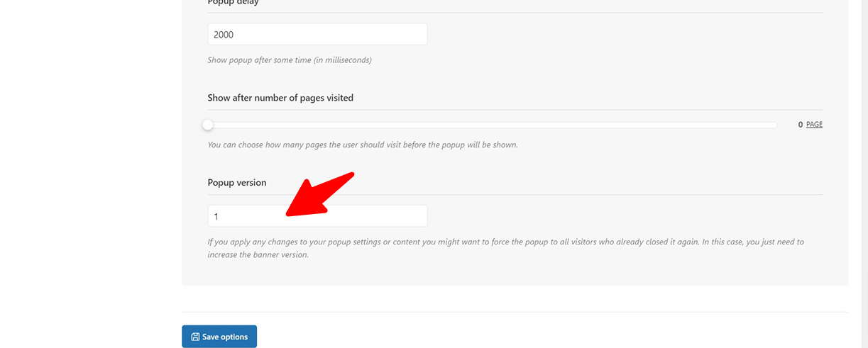The width and height of the screenshot is (868, 348).
Task: Click the 'Show after number of pages visited' heading
Action: coord(280,98)
